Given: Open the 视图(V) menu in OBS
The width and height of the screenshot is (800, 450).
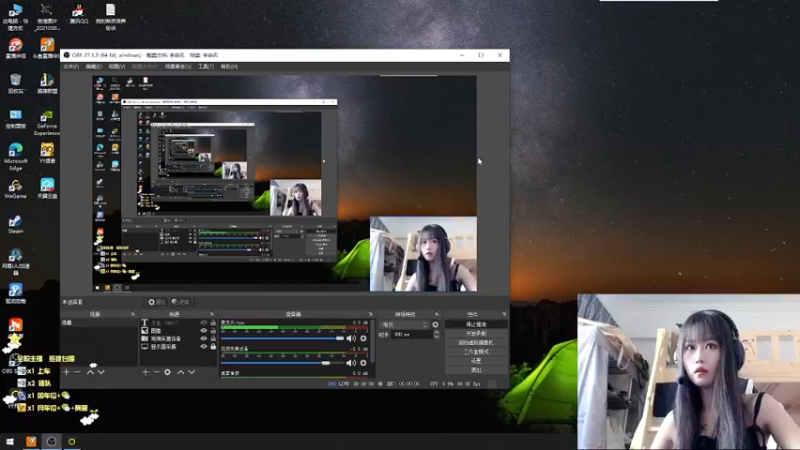Looking at the screenshot, I should pos(116,67).
